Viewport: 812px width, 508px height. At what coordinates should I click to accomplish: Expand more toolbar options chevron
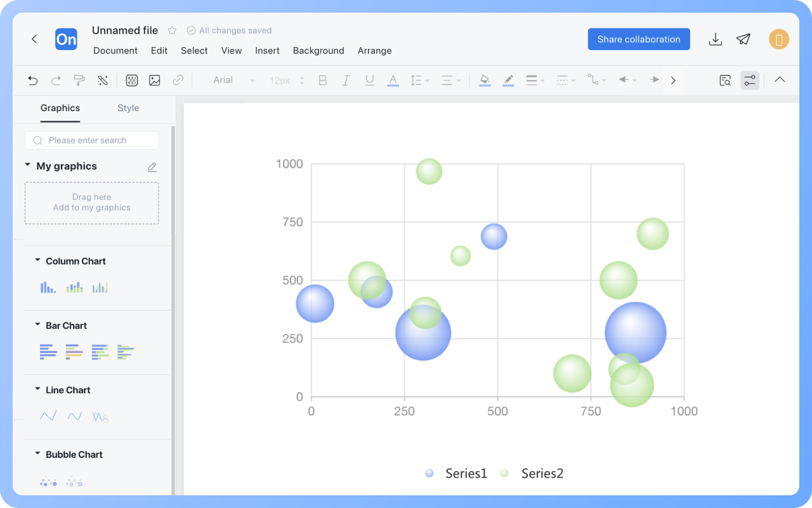673,80
